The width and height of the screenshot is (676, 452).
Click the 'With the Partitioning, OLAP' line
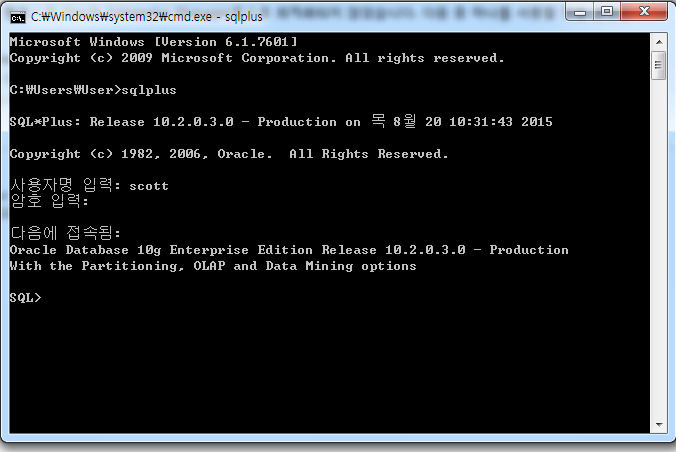(213, 266)
